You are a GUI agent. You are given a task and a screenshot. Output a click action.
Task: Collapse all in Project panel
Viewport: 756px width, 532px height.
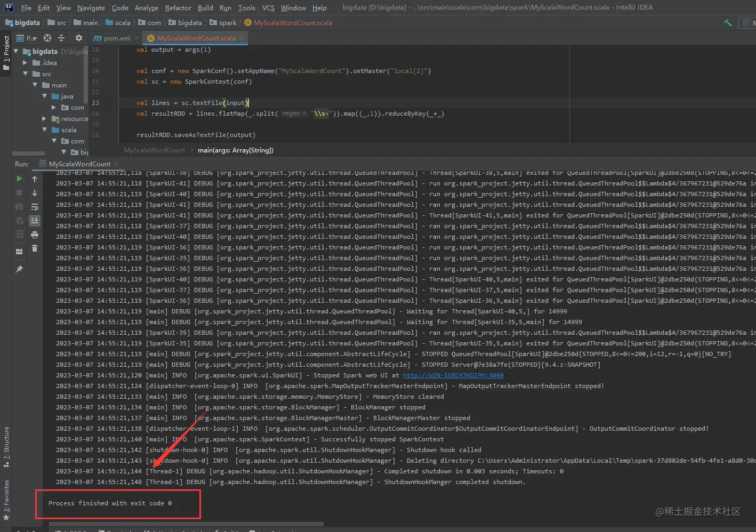pos(61,38)
